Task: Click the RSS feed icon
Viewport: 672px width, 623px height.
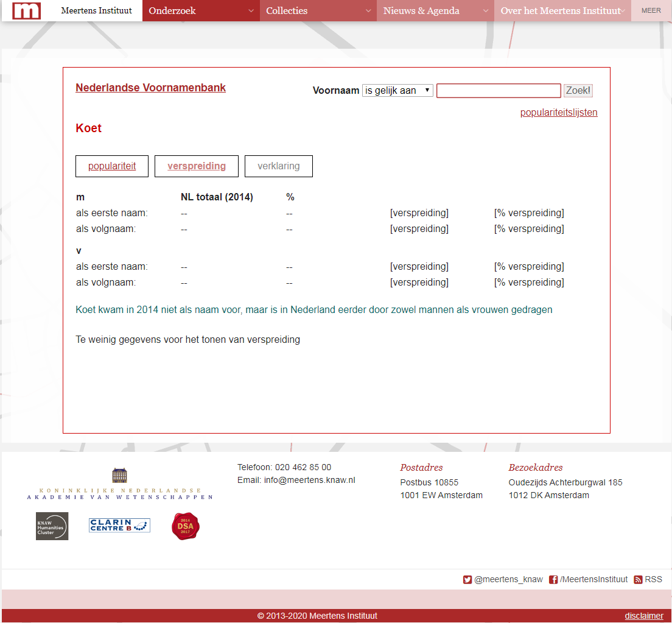Action: click(x=638, y=580)
